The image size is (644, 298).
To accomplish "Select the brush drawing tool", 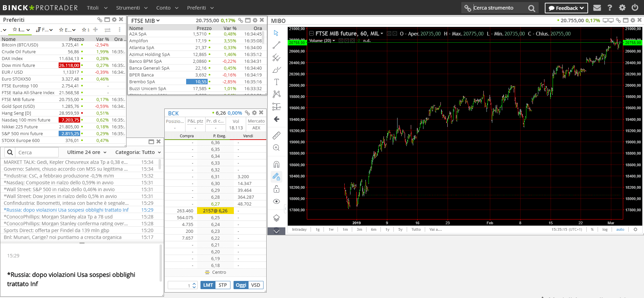I will point(276,70).
